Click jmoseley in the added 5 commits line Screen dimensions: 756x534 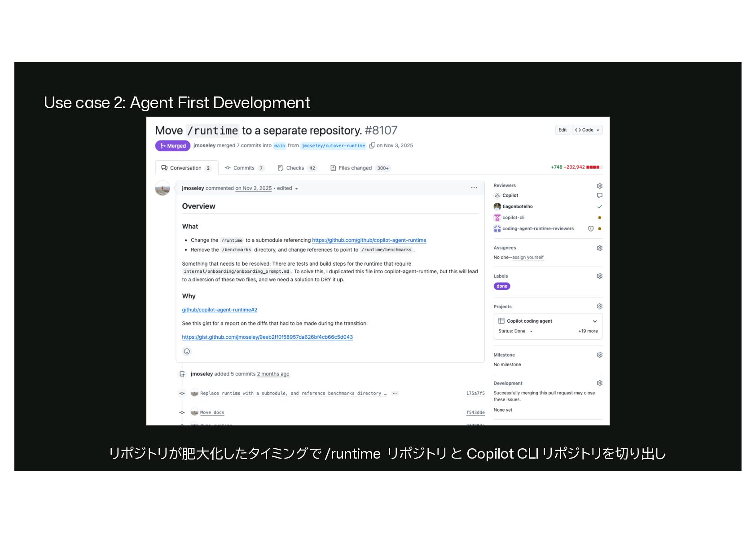pyautogui.click(x=202, y=374)
